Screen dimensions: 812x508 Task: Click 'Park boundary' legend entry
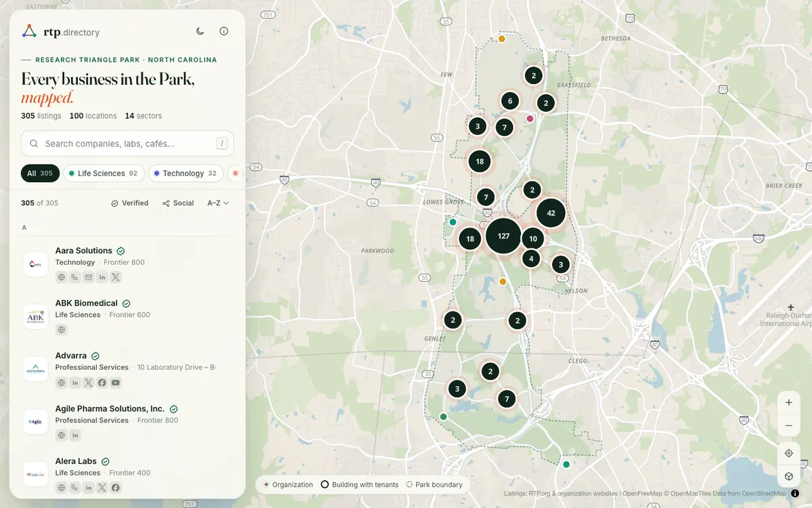[x=434, y=485]
